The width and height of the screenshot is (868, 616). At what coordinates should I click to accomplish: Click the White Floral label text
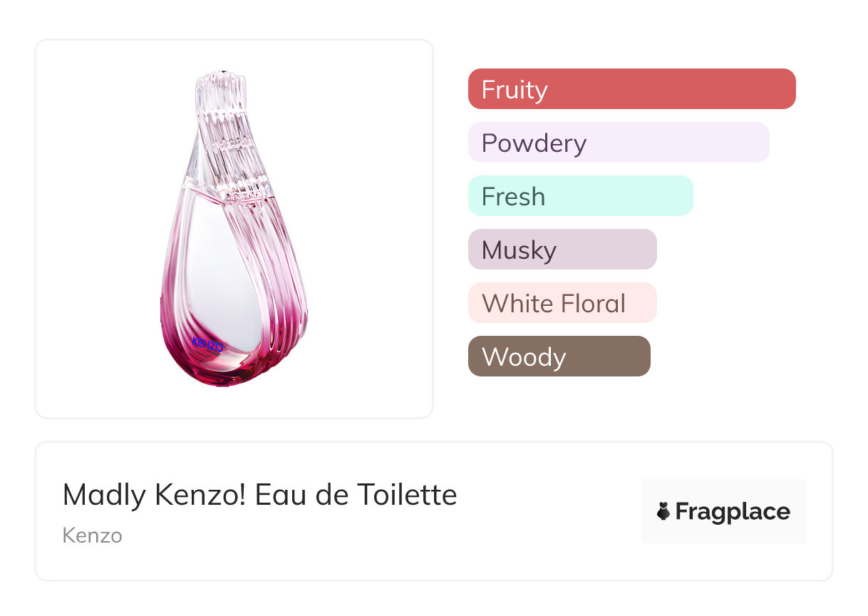(554, 304)
